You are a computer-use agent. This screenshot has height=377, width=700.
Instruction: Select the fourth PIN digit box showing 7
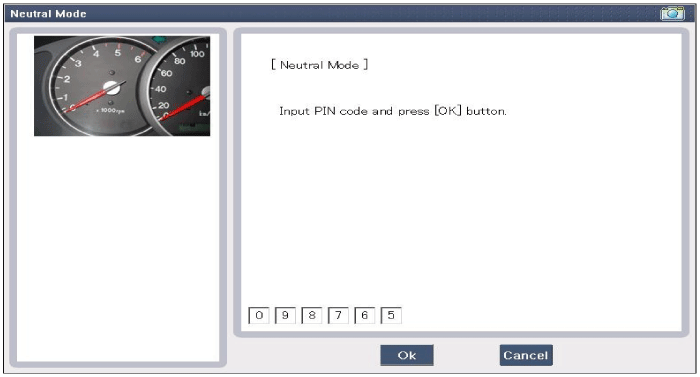pyautogui.click(x=338, y=315)
